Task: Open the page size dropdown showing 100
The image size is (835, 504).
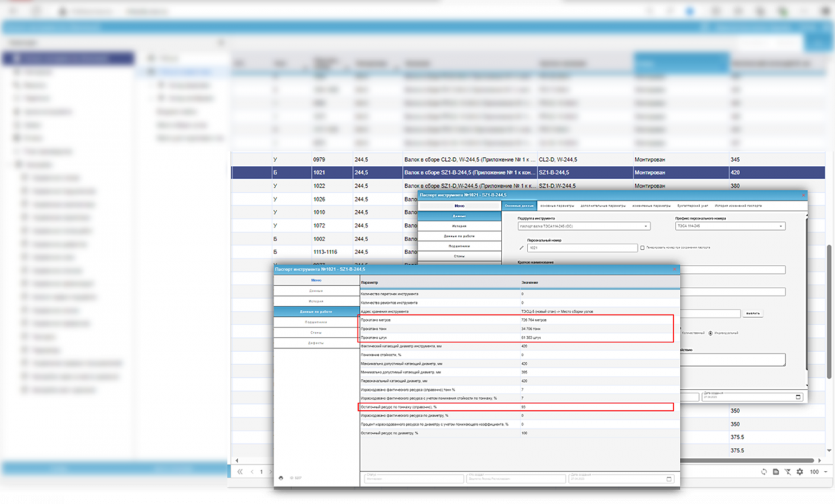Action: 818,472
